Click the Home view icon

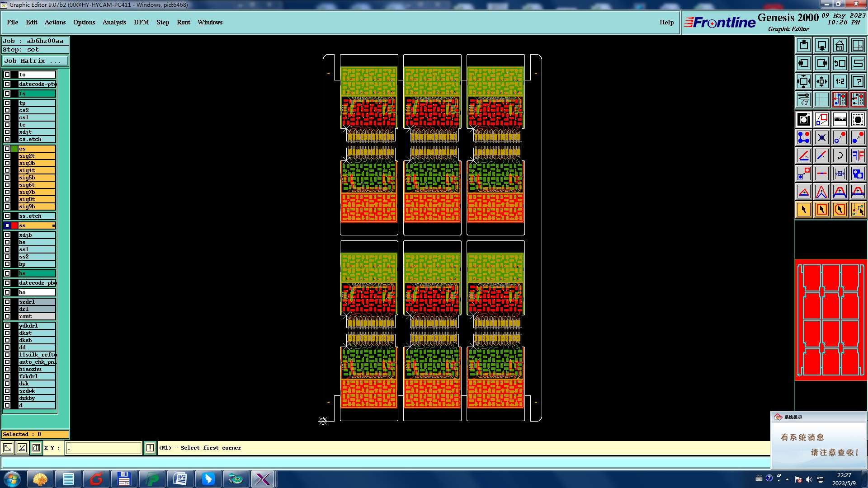pyautogui.click(x=840, y=45)
